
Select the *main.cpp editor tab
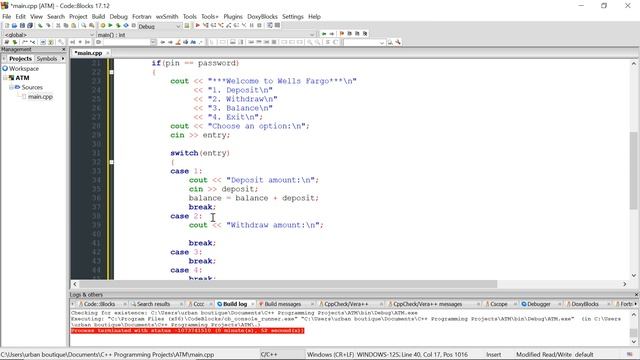pos(88,53)
